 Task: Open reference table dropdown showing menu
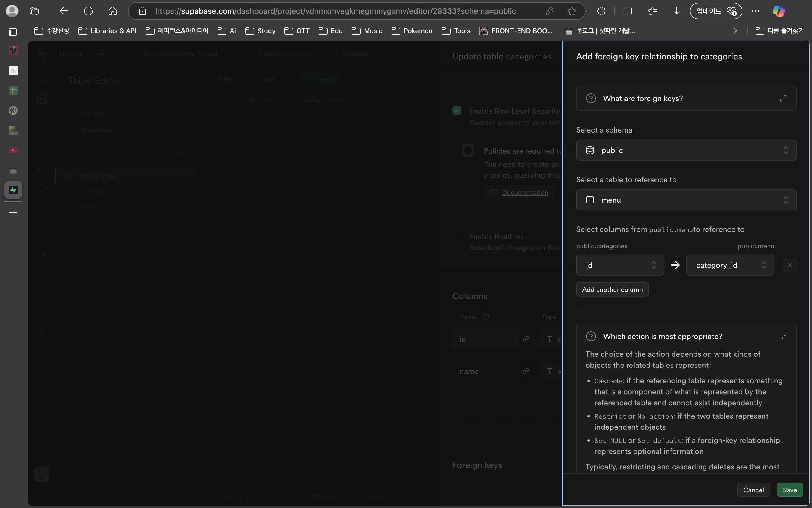686,200
